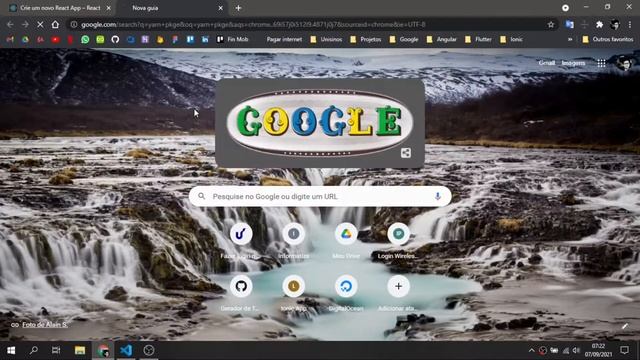Open the GitHub Gerador de T... shortcut tile
The height and width of the screenshot is (360, 640).
tap(241, 293)
